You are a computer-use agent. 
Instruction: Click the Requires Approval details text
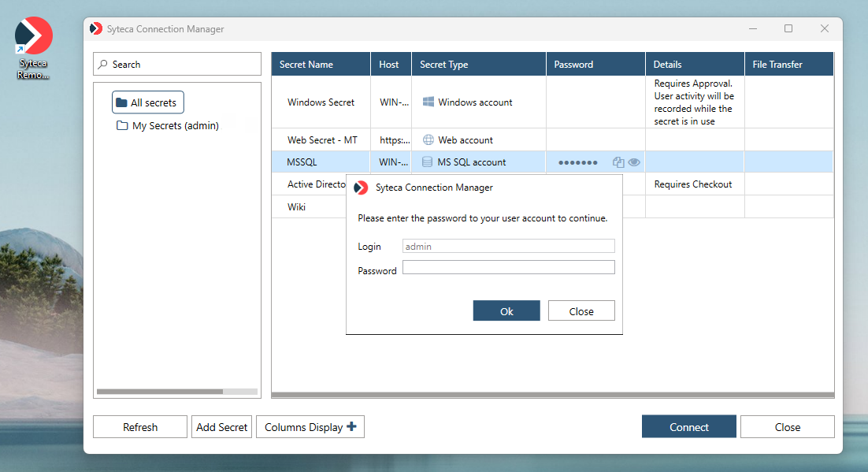pos(694,102)
